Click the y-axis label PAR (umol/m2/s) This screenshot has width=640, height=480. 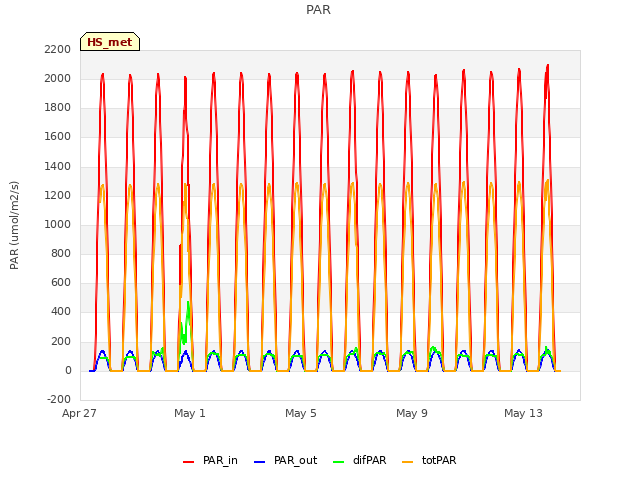point(14,225)
